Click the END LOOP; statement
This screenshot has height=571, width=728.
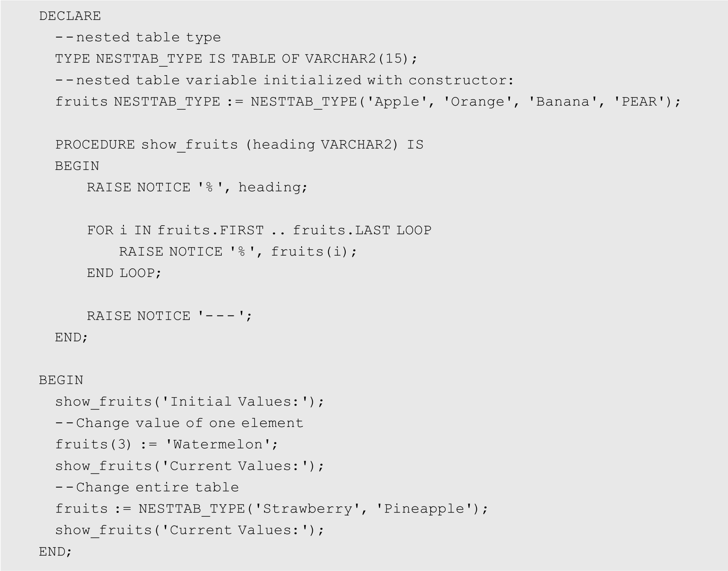124,273
